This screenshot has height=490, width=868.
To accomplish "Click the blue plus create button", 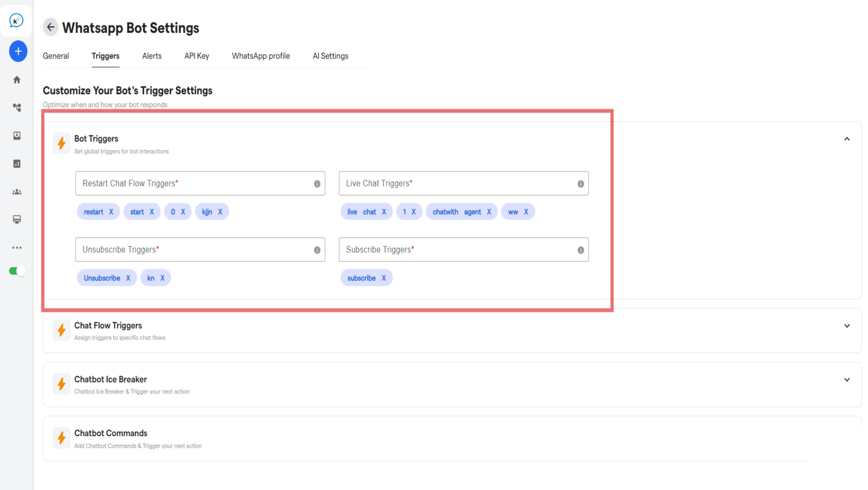I will pyautogui.click(x=18, y=51).
